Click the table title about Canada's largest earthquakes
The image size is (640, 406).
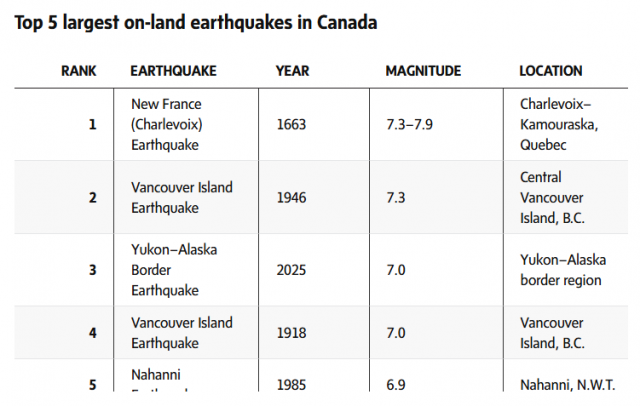coord(196,22)
